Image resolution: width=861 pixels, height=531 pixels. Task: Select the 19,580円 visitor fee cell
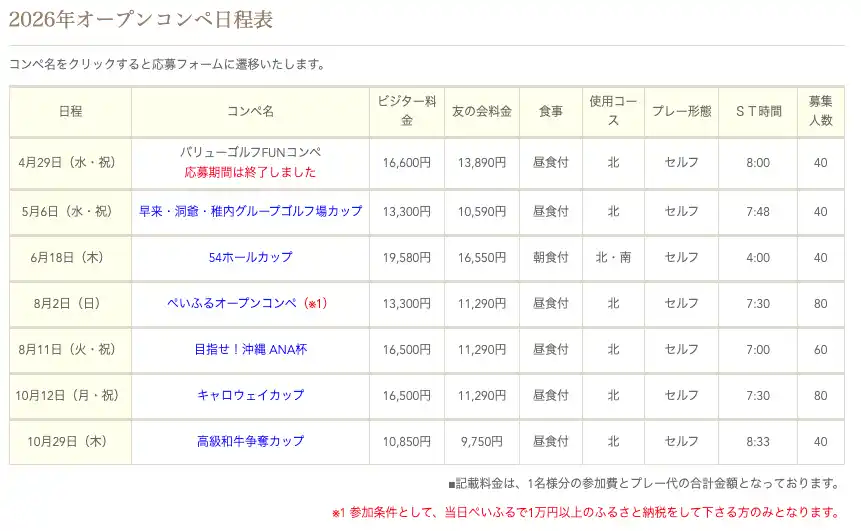406,258
